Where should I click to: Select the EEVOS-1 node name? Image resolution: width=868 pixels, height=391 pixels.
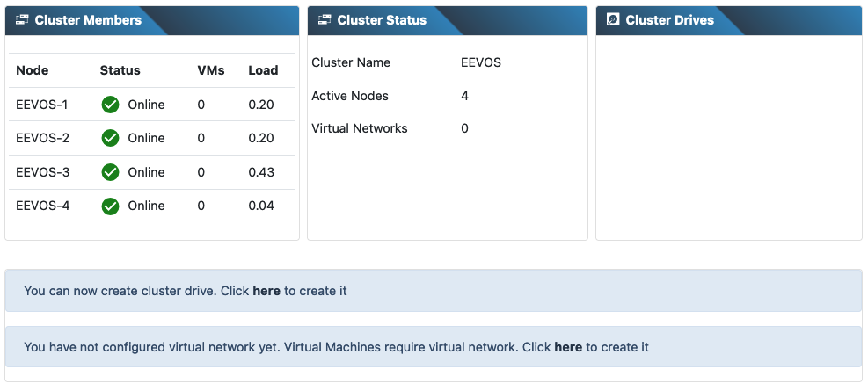42,105
